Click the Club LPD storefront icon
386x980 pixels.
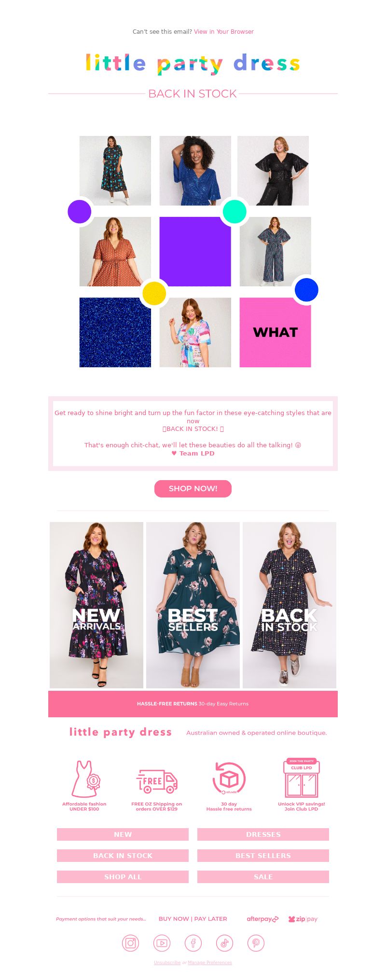pyautogui.click(x=302, y=778)
